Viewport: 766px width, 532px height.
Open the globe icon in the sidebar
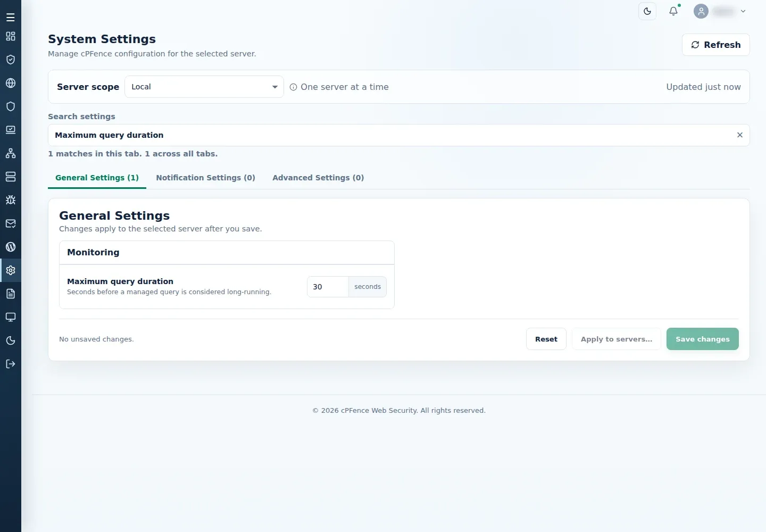click(x=11, y=83)
